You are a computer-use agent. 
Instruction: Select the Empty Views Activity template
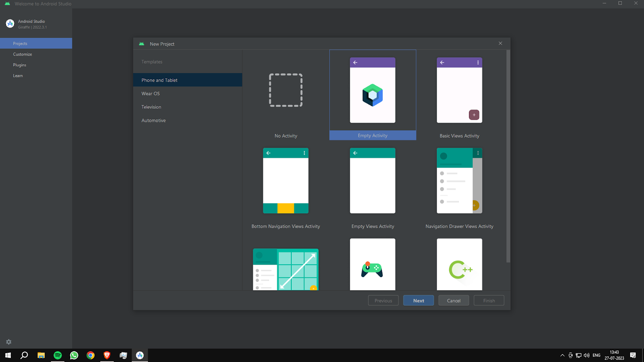point(372,181)
